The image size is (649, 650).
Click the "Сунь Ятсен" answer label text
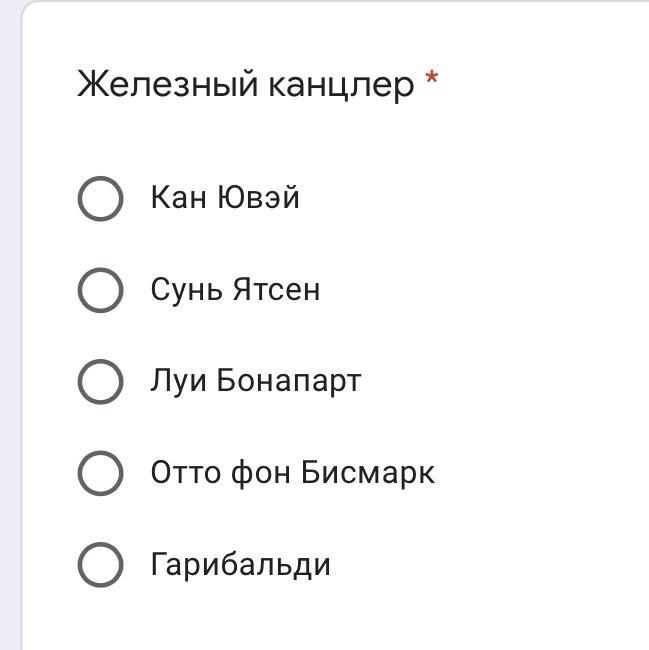(235, 290)
